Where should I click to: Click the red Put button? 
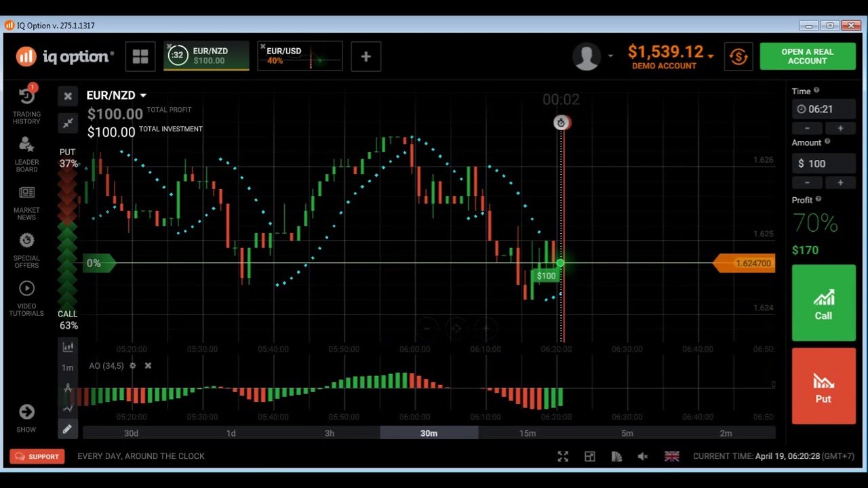[x=824, y=386]
